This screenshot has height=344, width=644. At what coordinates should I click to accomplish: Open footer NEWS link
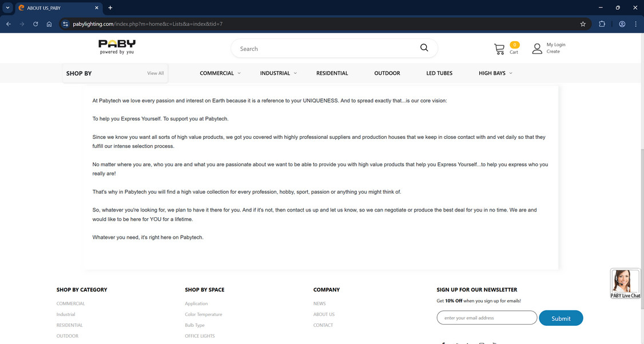320,304
